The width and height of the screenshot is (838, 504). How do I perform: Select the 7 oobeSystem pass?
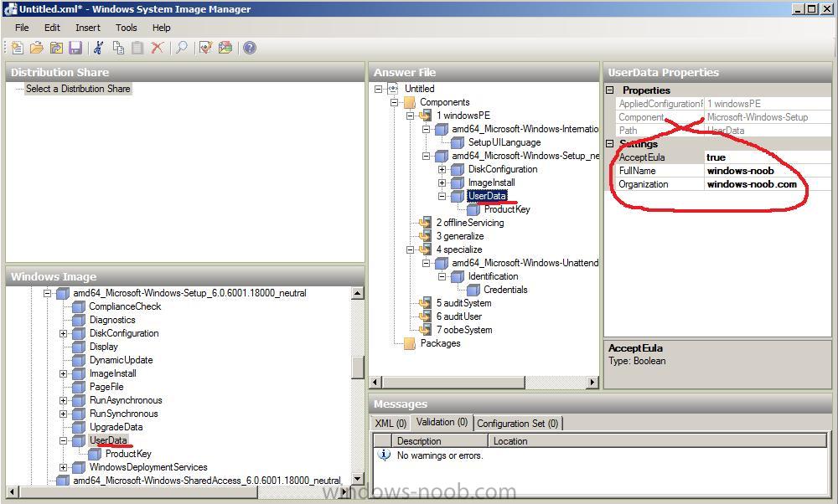click(x=464, y=330)
